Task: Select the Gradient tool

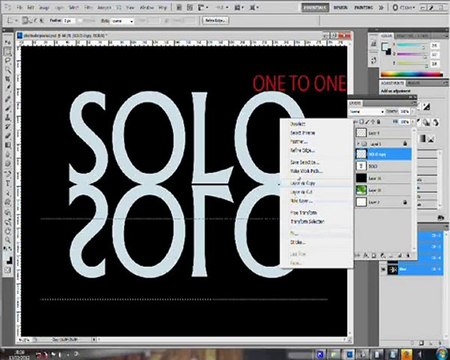Action: click(x=7, y=145)
